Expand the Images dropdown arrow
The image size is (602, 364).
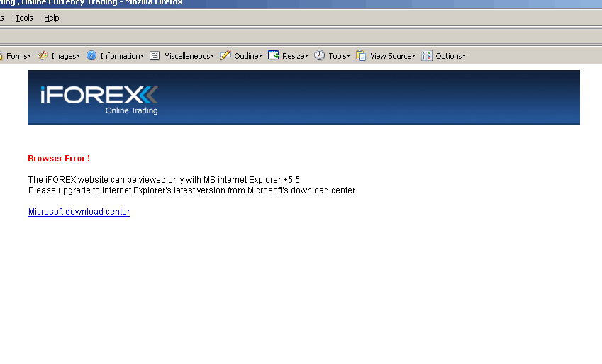(x=78, y=56)
